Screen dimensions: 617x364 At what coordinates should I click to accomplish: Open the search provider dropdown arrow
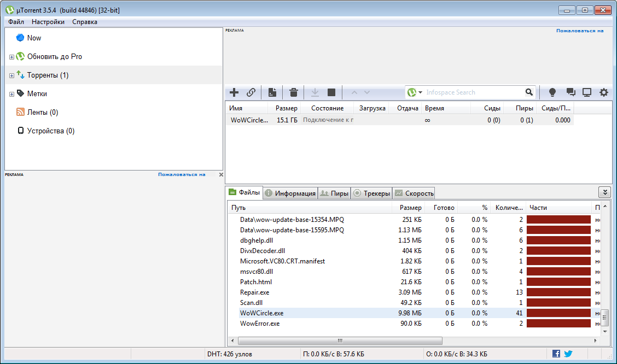[x=421, y=92]
